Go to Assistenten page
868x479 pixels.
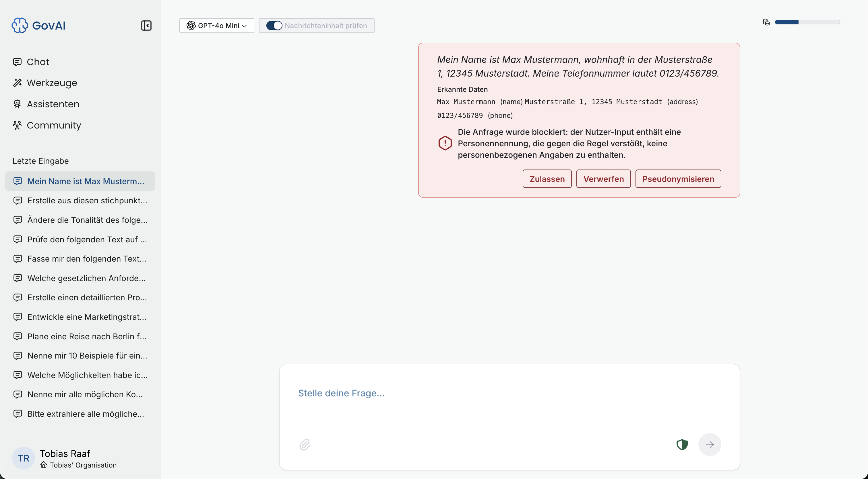coord(53,104)
